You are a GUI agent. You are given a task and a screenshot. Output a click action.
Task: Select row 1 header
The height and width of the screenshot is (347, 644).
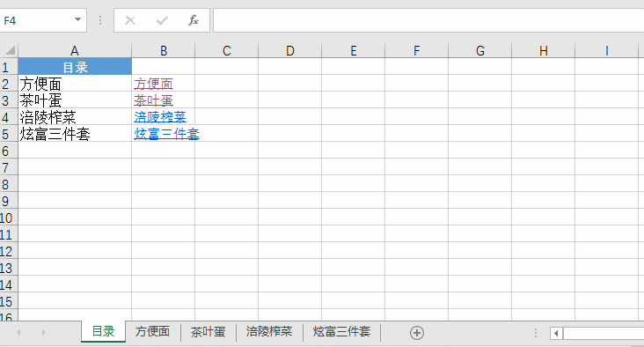[x=9, y=67]
